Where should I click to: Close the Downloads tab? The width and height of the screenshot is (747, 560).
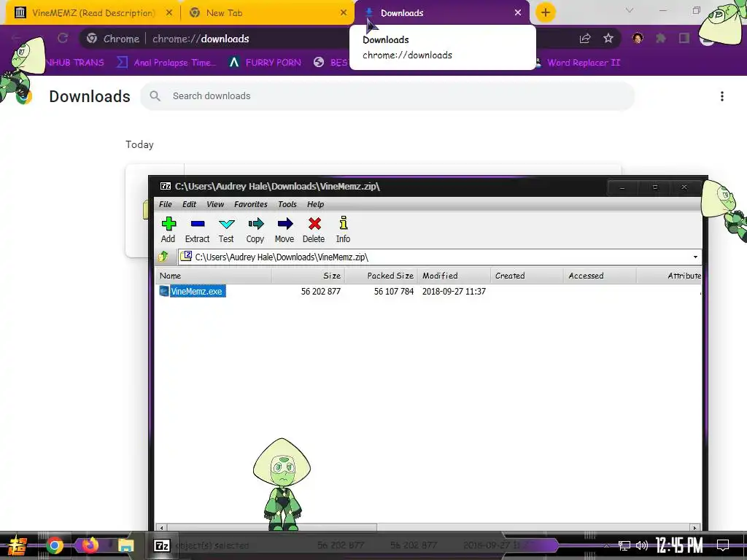518,13
